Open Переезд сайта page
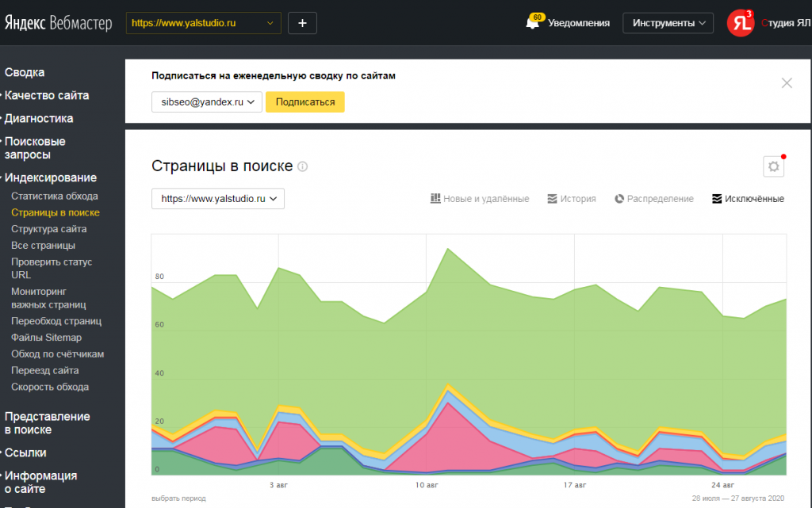The width and height of the screenshot is (812, 508). 45,371
